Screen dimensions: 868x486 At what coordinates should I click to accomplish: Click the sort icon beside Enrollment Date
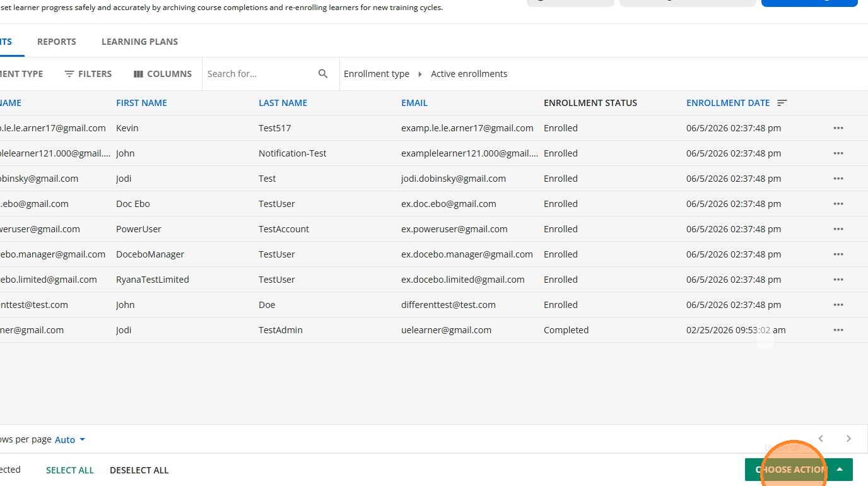(782, 103)
